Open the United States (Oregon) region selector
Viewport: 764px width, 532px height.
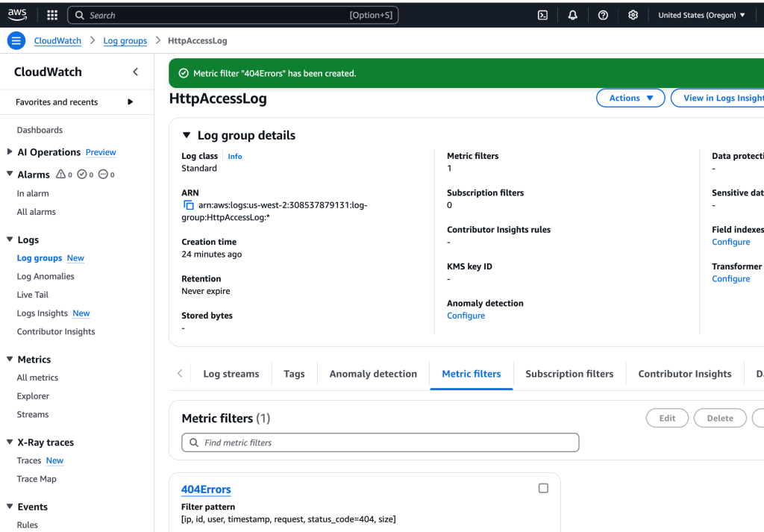click(701, 15)
